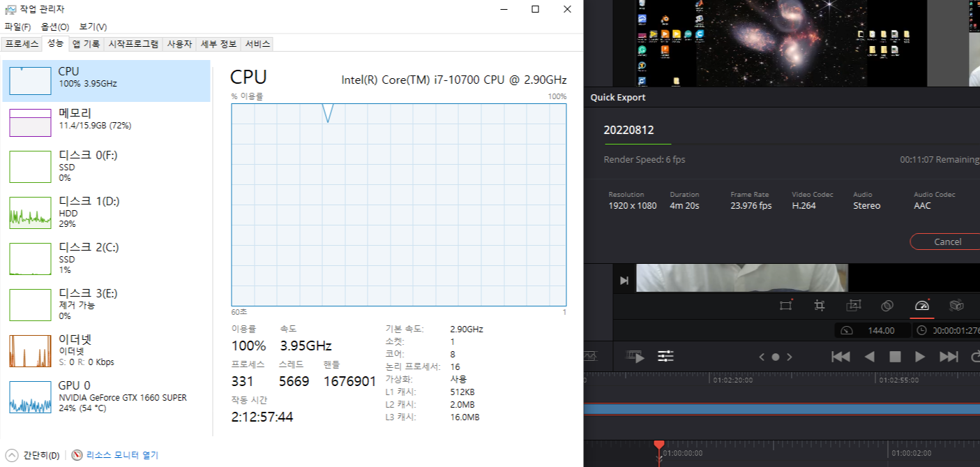Select the Transform tool icon in Resolve
Screen dimensions: 980x467
coord(786,305)
